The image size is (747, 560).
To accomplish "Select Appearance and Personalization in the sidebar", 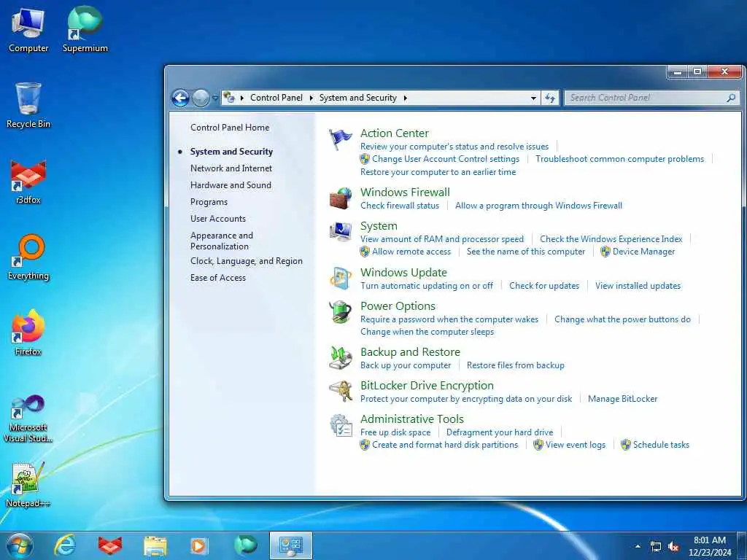I will [222, 241].
